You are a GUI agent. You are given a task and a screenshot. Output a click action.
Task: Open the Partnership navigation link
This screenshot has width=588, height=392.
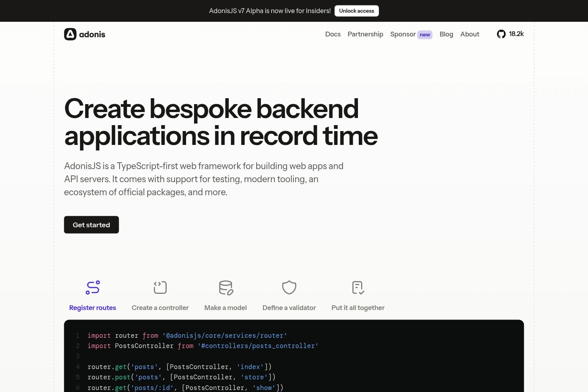pos(365,34)
